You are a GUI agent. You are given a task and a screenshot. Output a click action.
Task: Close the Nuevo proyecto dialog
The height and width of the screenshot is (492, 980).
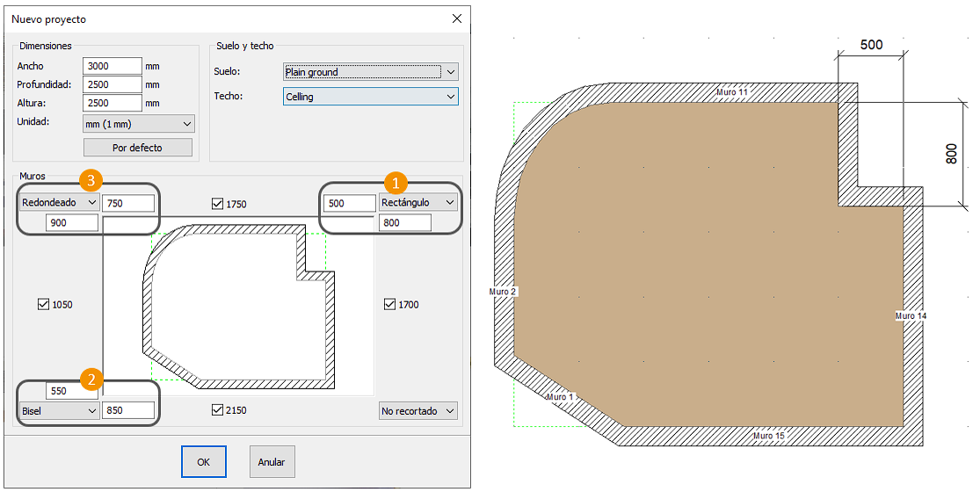pyautogui.click(x=456, y=18)
